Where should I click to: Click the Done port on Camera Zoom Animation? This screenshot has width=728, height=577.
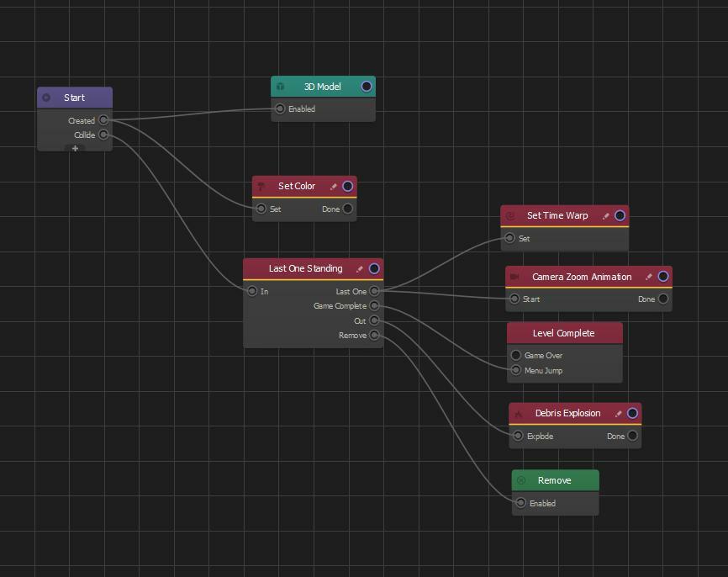pyautogui.click(x=663, y=299)
